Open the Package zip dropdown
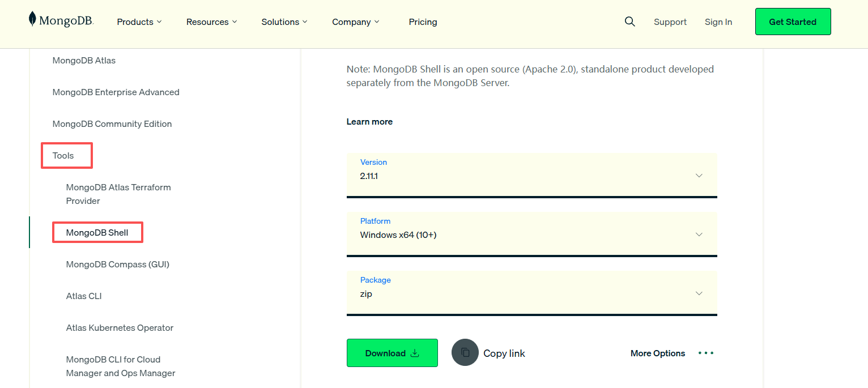Screen dimensions: 868x388 click(532, 293)
